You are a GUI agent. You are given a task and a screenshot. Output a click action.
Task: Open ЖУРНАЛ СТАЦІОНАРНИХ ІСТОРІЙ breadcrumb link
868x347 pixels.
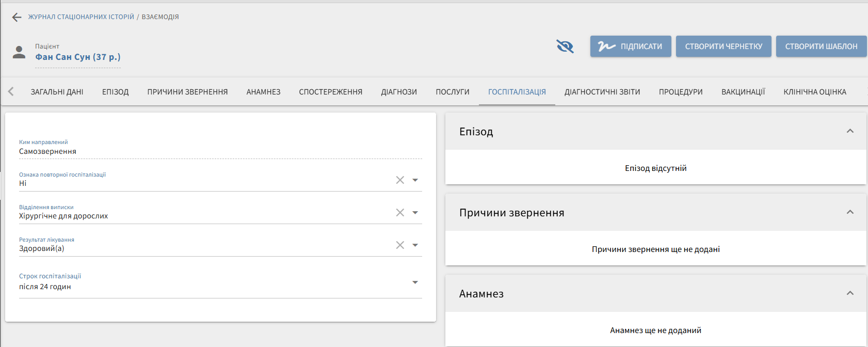[81, 17]
